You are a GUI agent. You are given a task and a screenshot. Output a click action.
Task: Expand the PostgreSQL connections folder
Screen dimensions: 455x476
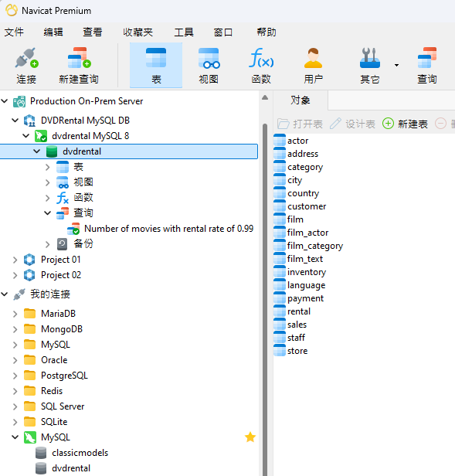15,376
